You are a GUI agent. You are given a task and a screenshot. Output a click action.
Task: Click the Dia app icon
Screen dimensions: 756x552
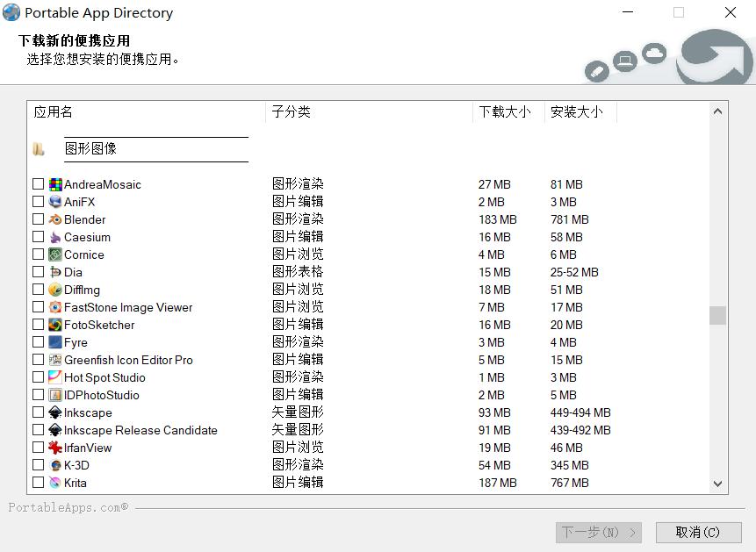click(x=55, y=272)
